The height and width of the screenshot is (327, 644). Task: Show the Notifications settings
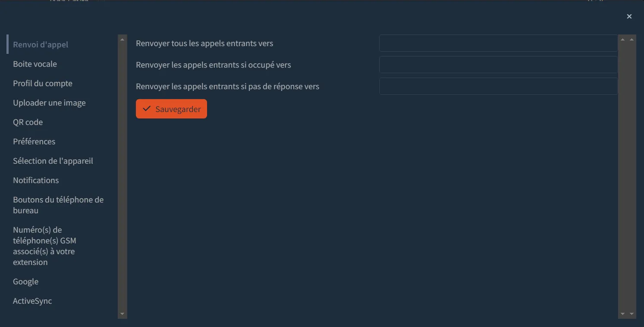click(36, 180)
